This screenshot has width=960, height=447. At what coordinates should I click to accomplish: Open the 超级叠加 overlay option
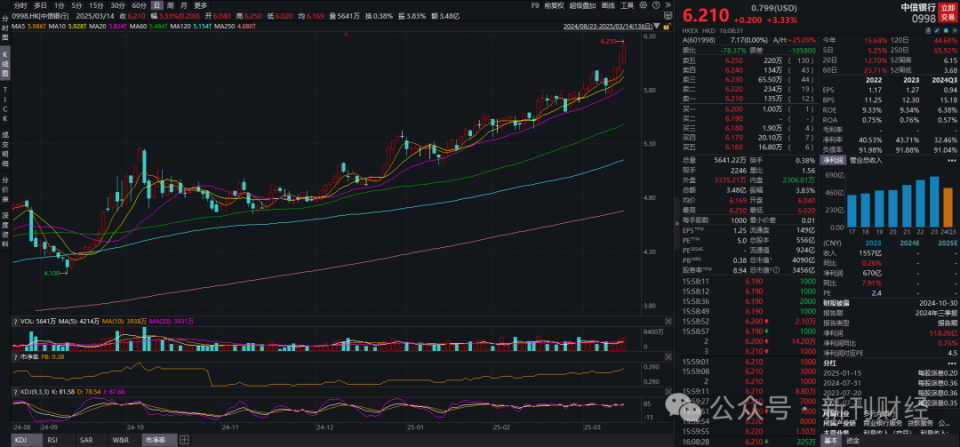(582, 5)
